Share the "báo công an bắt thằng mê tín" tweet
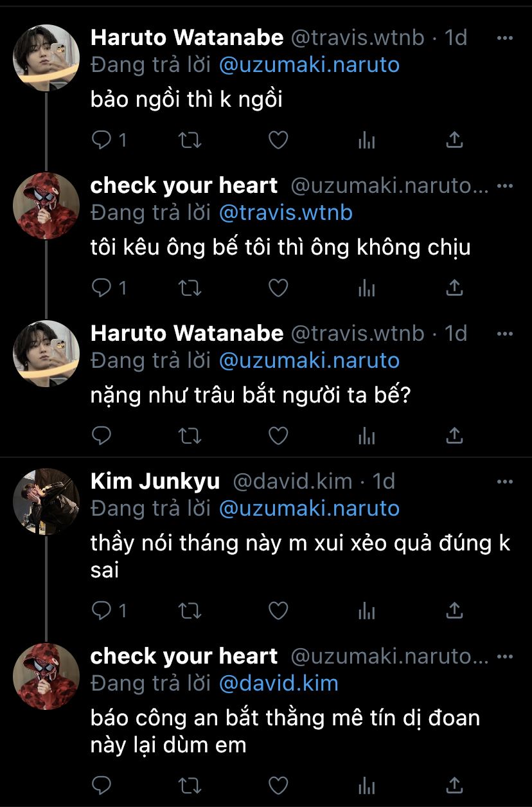 coord(454,784)
